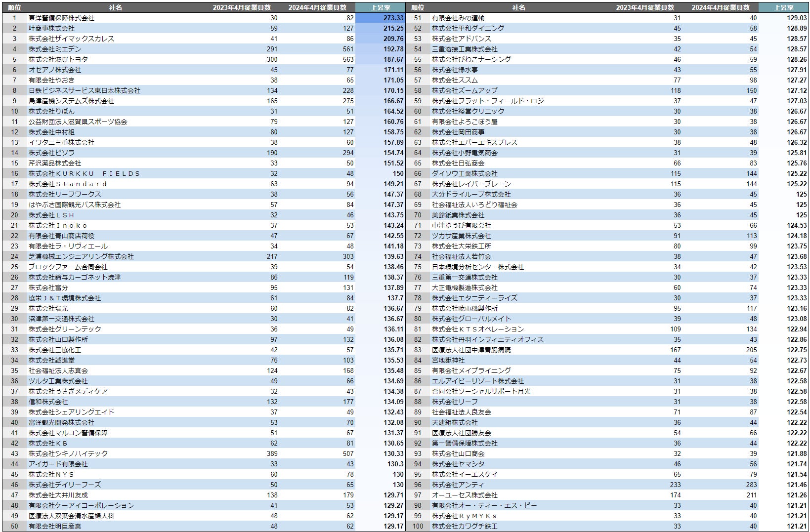Select 医療法人双葉会清水産婦人科

(x=71, y=516)
